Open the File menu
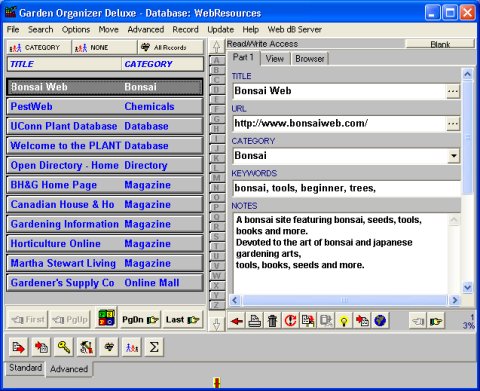The width and height of the screenshot is (480, 391). [13, 30]
